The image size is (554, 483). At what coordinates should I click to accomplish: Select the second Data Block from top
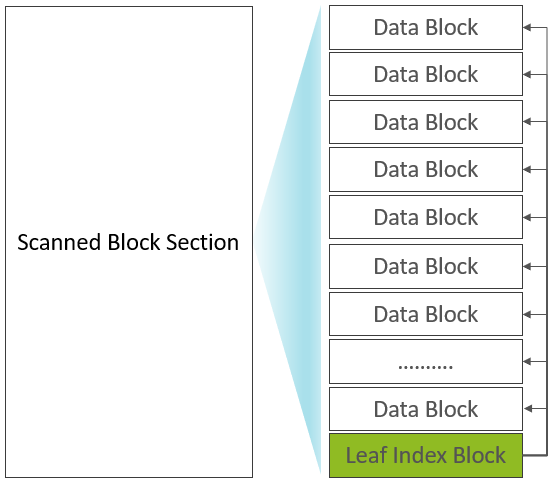[426, 74]
